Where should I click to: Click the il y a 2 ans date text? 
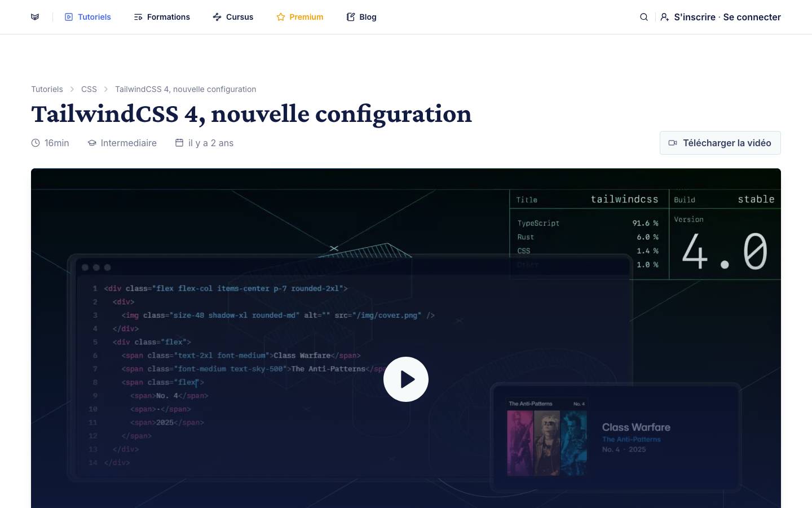pyautogui.click(x=211, y=143)
